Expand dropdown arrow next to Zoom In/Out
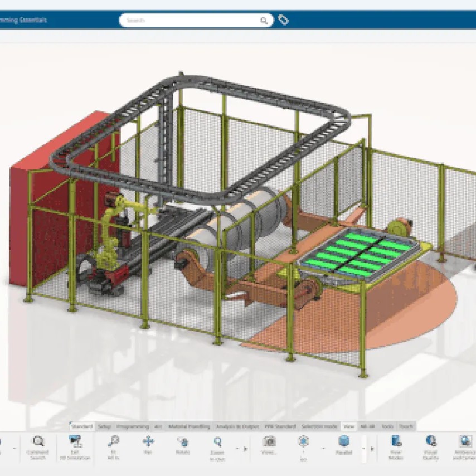This screenshot has height=476, width=476. [x=237, y=448]
